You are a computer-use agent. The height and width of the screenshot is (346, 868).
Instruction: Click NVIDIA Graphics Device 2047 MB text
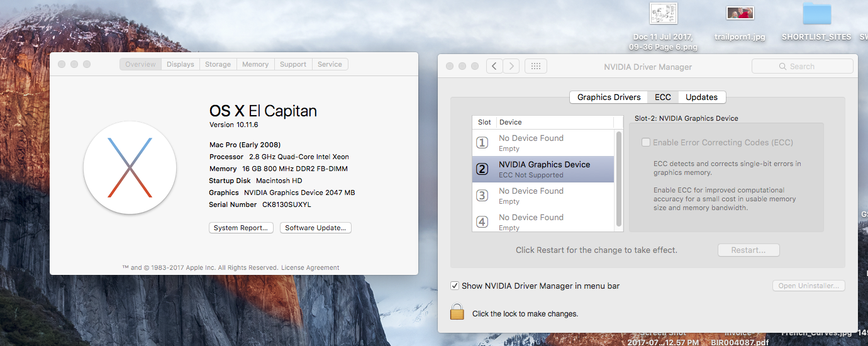coord(299,193)
